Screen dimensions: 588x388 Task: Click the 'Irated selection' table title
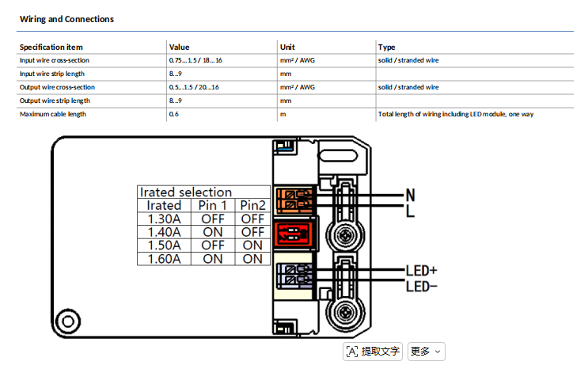[186, 192]
